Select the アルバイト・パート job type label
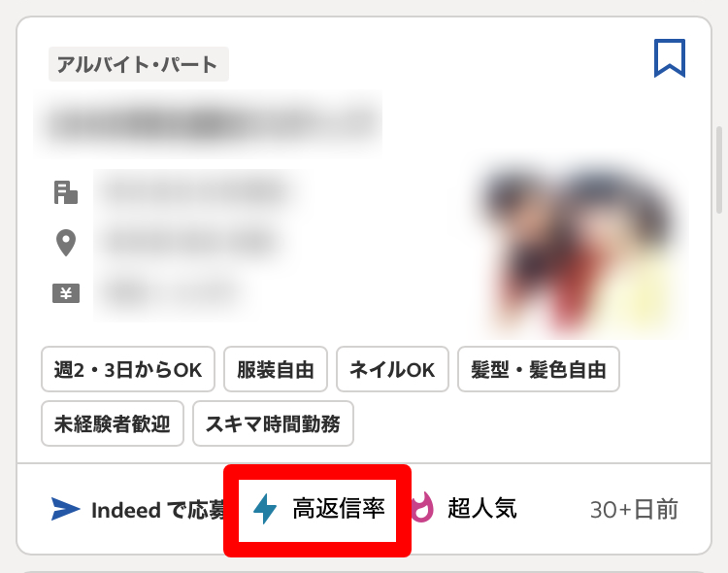 pyautogui.click(x=139, y=64)
